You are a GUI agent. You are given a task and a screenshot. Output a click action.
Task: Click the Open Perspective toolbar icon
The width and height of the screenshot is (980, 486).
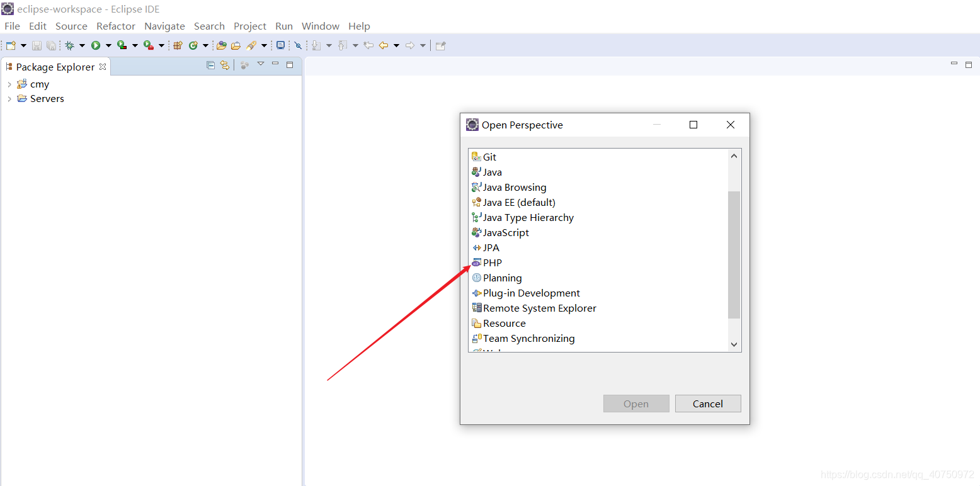pos(441,45)
